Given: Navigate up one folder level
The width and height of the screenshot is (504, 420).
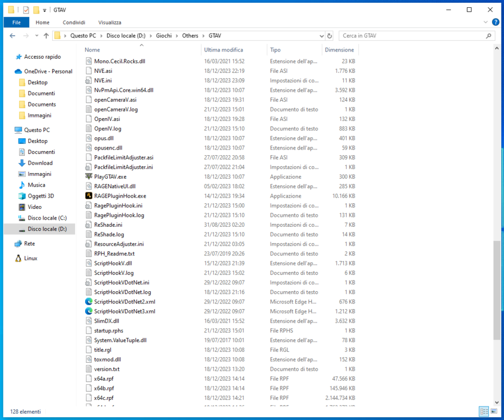Looking at the screenshot, I should coord(45,35).
